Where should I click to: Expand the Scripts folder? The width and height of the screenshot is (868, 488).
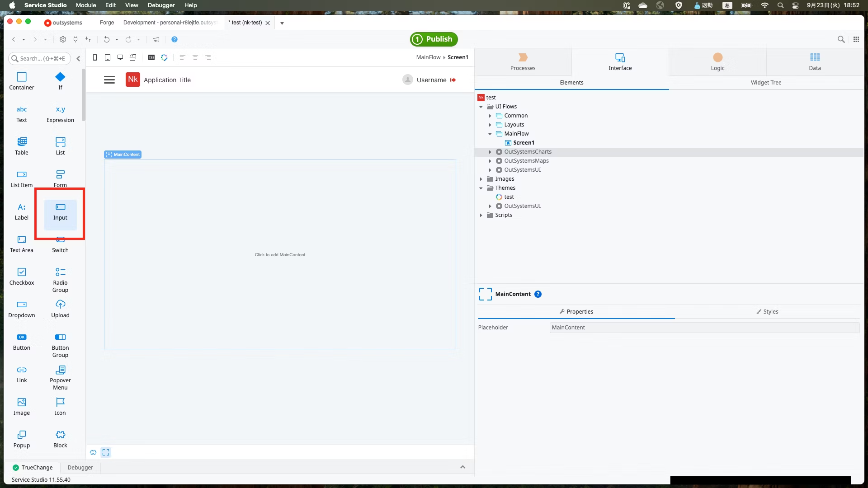(x=481, y=215)
